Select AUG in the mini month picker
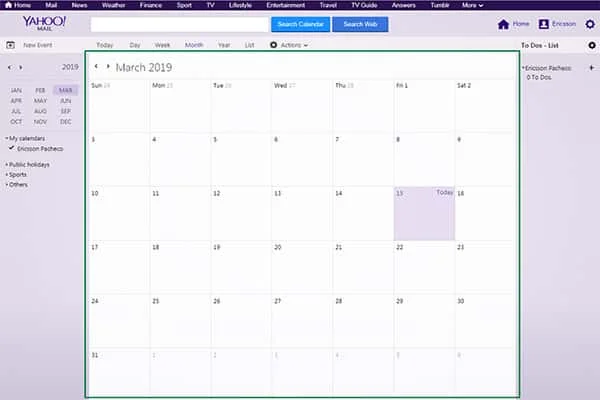 point(40,111)
